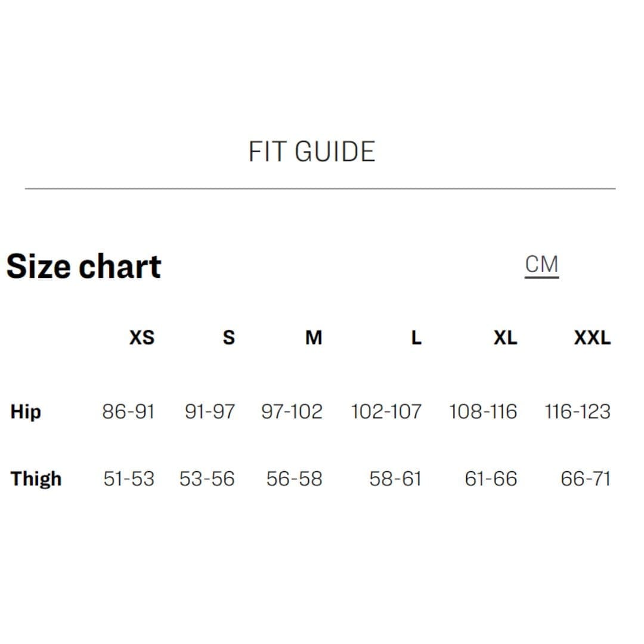This screenshot has width=644, height=644.
Task: Select the 58-61 thigh measurement cell
Action: click(x=395, y=479)
